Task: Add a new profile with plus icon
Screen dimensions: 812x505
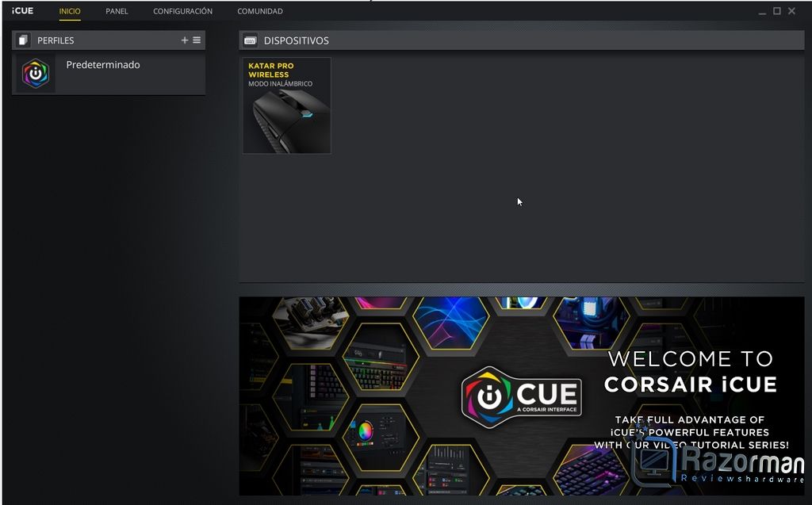Action: tap(184, 40)
